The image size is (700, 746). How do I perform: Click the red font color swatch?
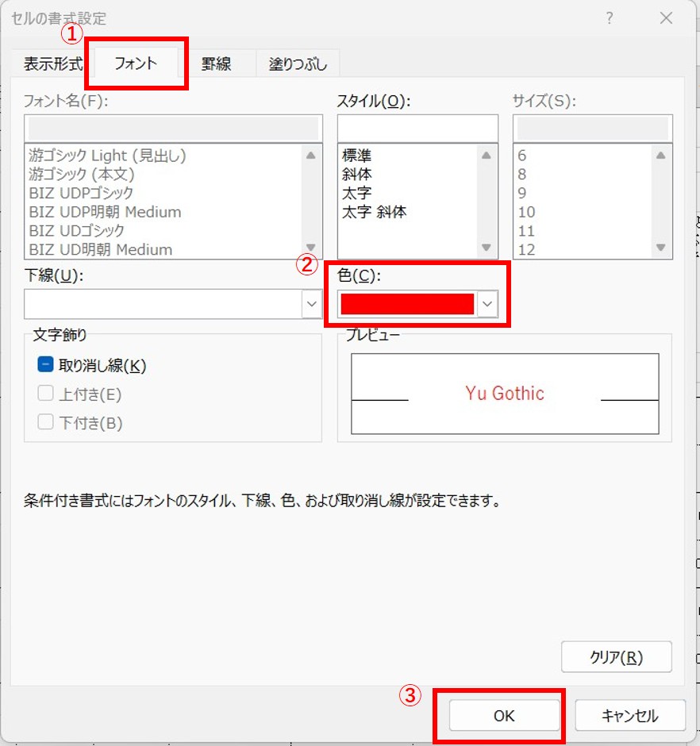click(407, 304)
